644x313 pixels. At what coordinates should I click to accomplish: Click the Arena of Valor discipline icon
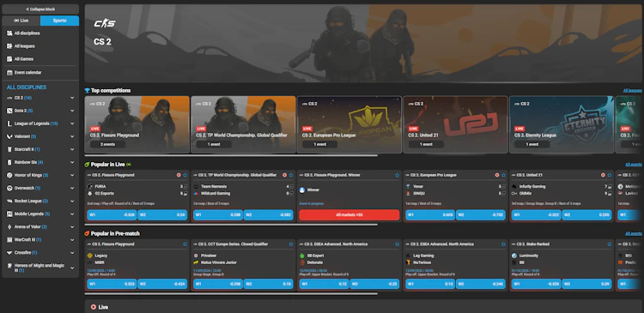pos(9,226)
